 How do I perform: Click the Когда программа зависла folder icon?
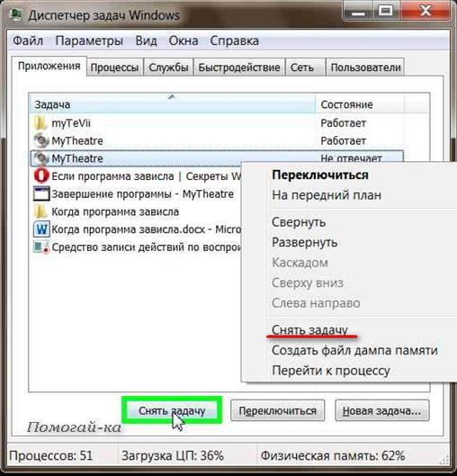tap(40, 211)
